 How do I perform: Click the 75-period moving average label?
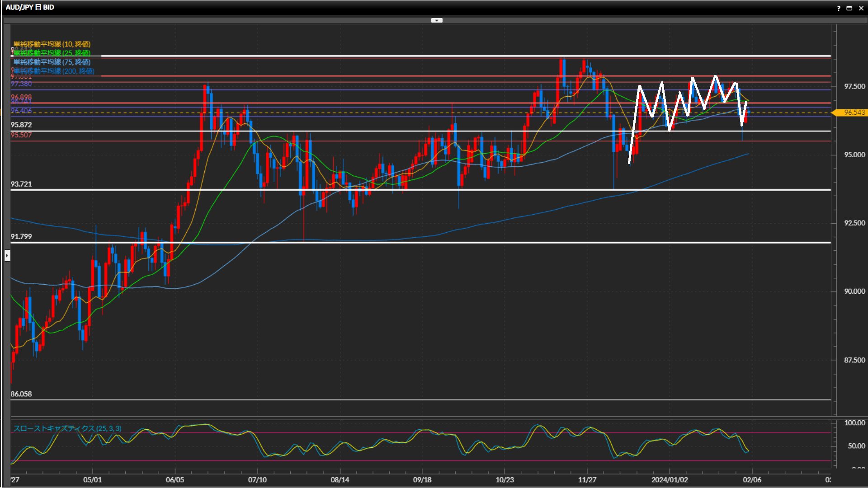pyautogui.click(x=52, y=62)
